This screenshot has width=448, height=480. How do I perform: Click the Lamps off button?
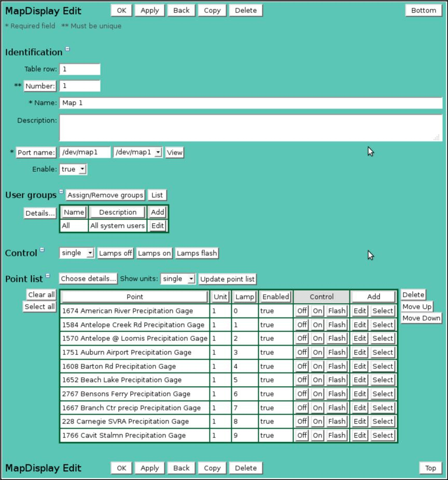click(115, 253)
